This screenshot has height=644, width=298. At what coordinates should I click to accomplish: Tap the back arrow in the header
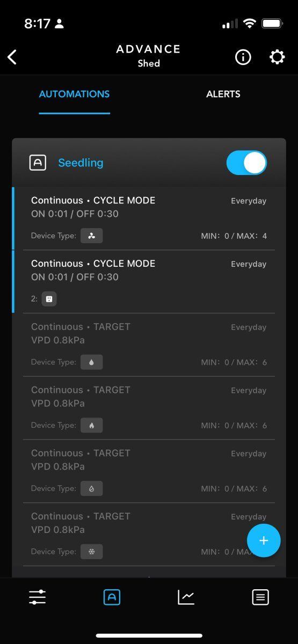pyautogui.click(x=12, y=57)
